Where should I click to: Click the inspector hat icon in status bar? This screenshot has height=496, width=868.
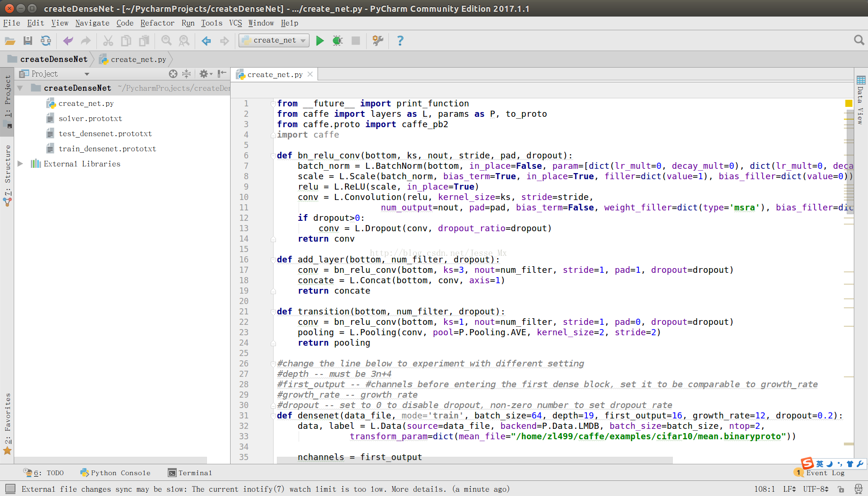[859, 489]
